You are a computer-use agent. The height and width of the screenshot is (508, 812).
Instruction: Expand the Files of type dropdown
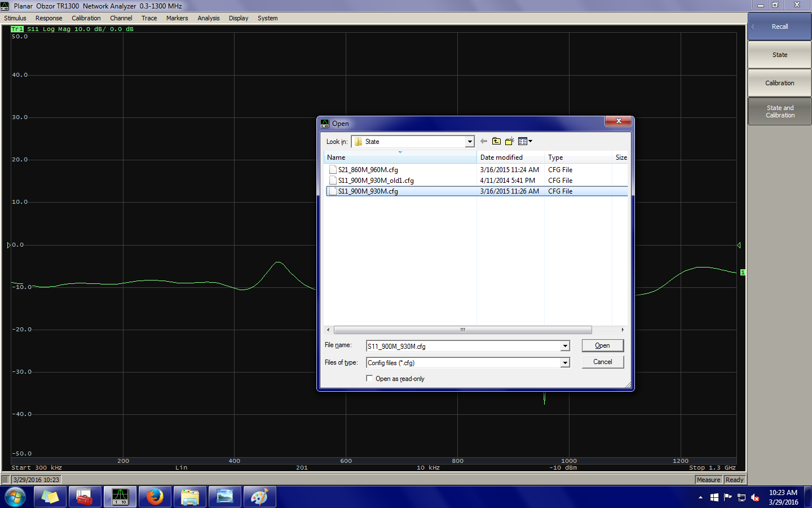pyautogui.click(x=564, y=363)
